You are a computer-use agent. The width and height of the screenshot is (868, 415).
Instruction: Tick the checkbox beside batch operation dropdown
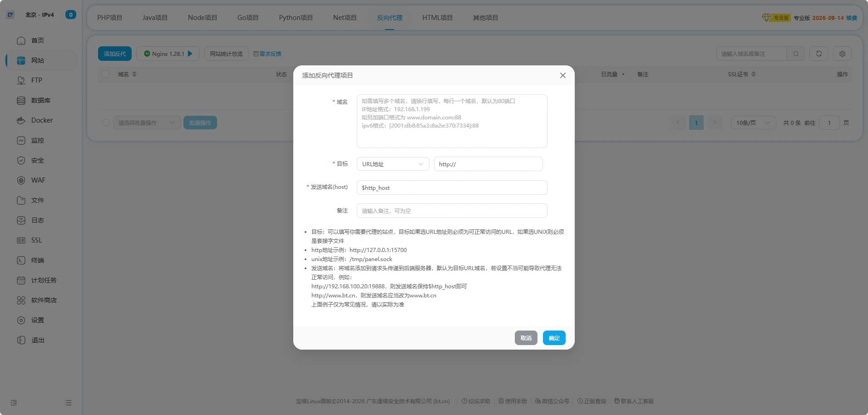105,123
